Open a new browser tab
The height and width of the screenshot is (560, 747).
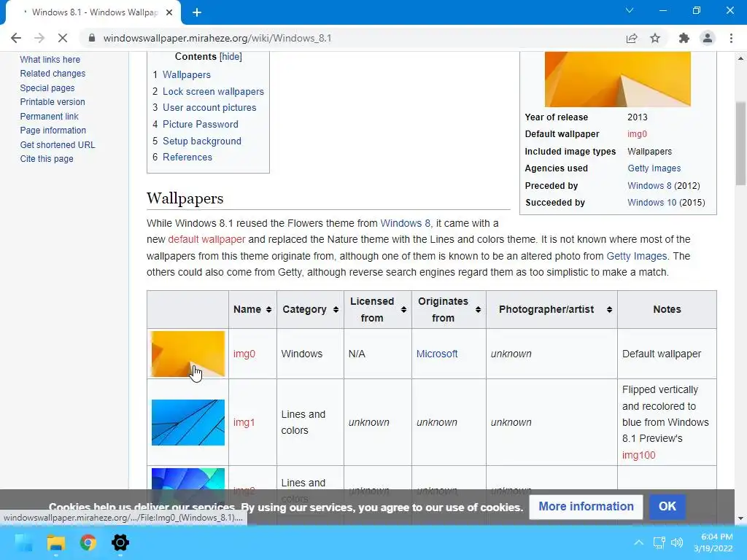pyautogui.click(x=197, y=12)
